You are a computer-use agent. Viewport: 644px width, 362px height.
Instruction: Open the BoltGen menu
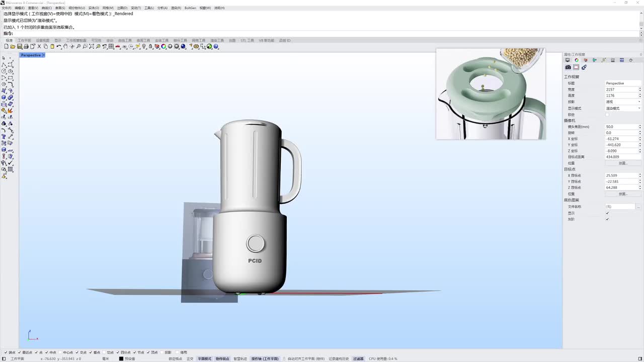point(190,8)
